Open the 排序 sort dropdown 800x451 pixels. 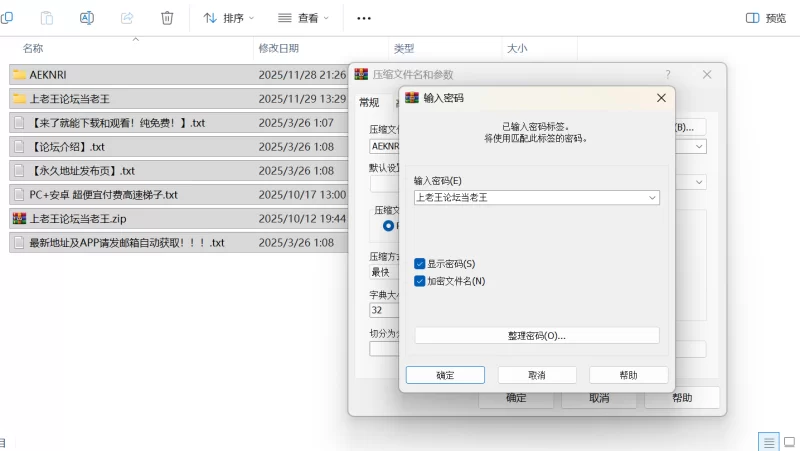click(229, 18)
